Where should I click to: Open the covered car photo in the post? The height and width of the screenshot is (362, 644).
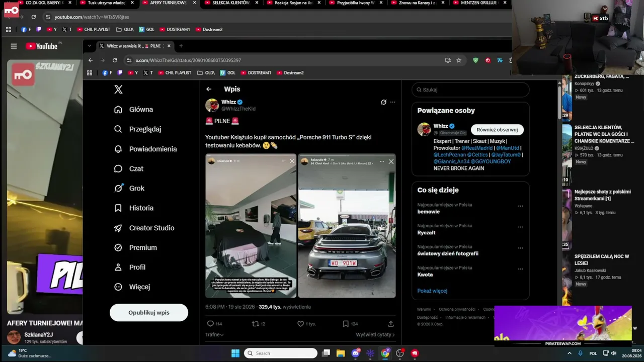pos(251,226)
